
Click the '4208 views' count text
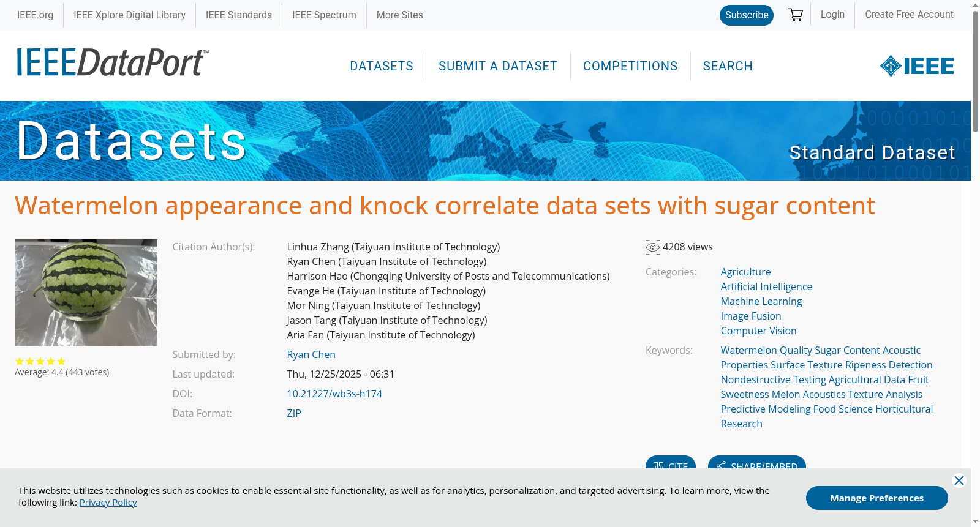coord(688,247)
